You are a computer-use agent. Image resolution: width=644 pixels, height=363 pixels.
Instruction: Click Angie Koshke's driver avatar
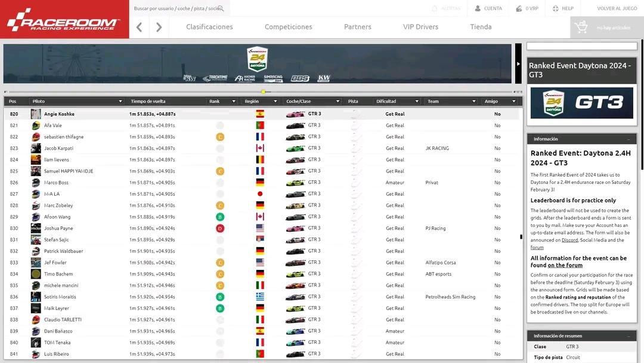click(x=36, y=114)
